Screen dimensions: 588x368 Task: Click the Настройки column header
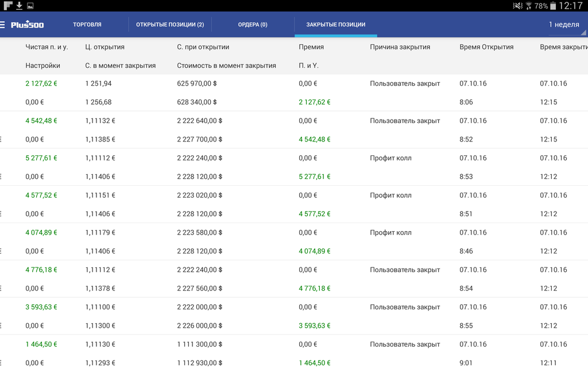point(42,66)
